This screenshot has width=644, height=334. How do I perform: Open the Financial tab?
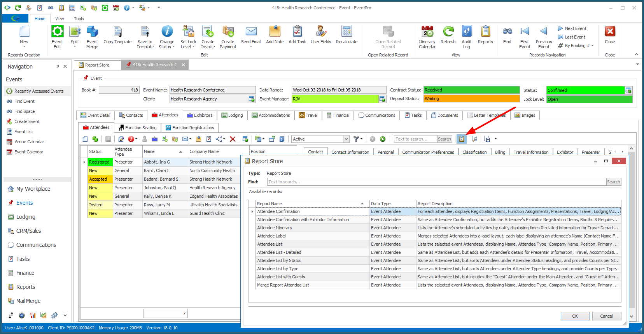tap(338, 115)
